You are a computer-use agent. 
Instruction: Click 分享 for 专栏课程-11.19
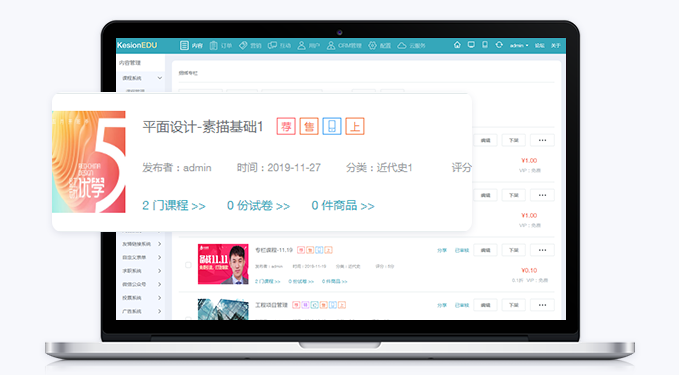(442, 250)
